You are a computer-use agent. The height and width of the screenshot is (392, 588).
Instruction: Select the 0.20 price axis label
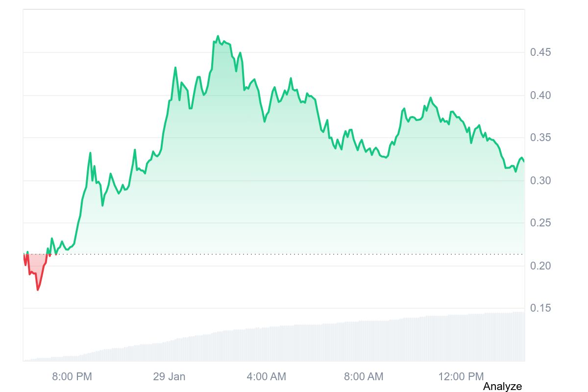pos(540,266)
